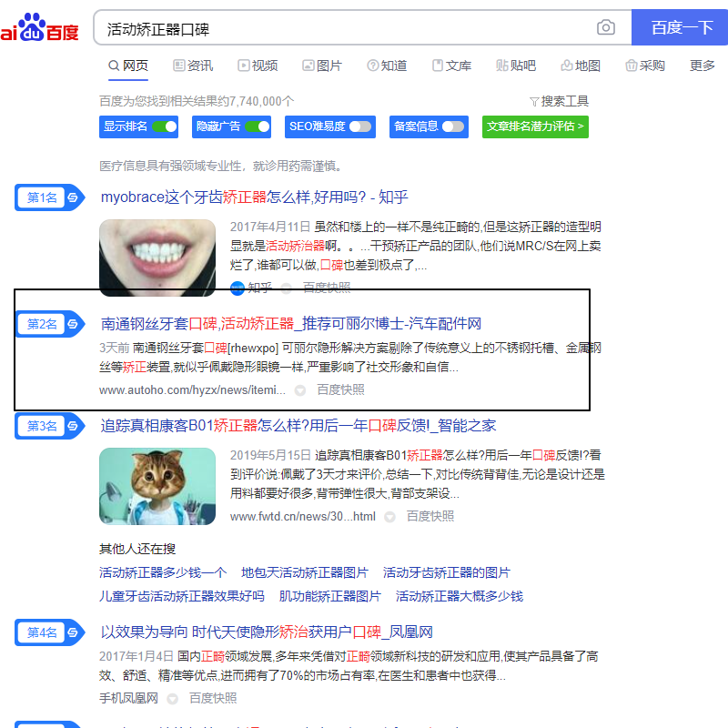Open the smiling teeth thumbnail
This screenshot has width=728, height=728.
click(157, 258)
